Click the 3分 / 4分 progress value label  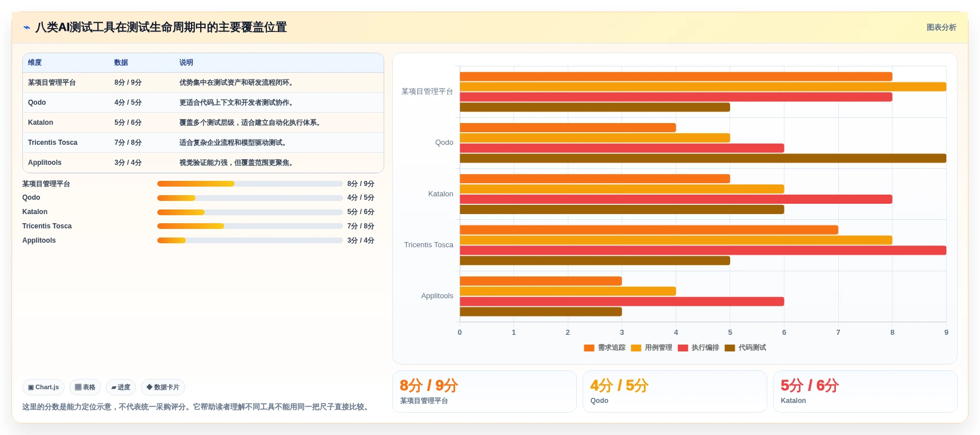[361, 240]
